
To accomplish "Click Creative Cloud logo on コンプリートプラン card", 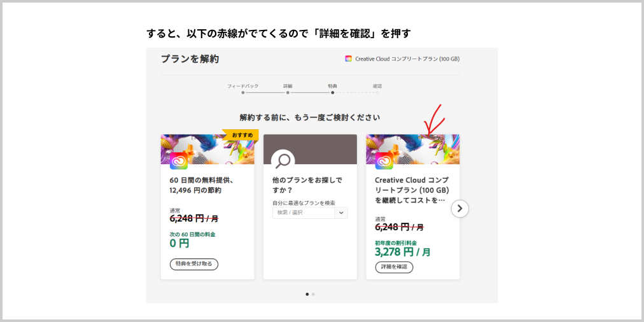I will [x=384, y=160].
